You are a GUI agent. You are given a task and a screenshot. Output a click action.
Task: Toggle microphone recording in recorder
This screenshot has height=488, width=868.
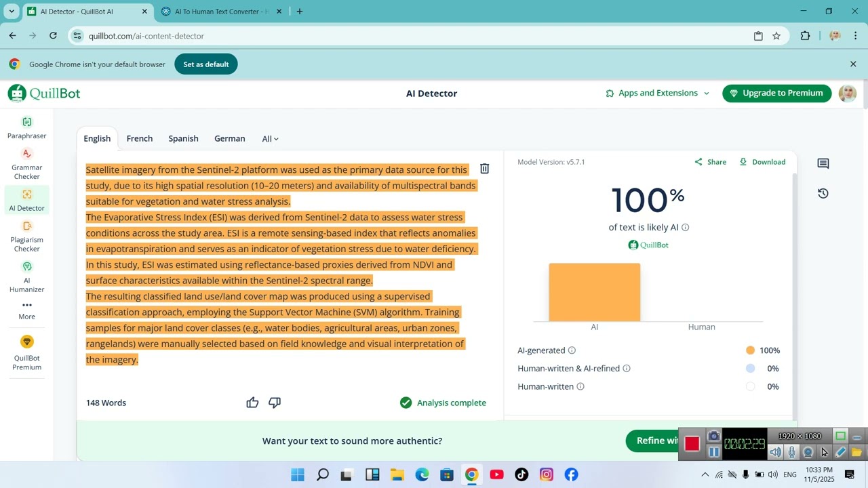(791, 452)
